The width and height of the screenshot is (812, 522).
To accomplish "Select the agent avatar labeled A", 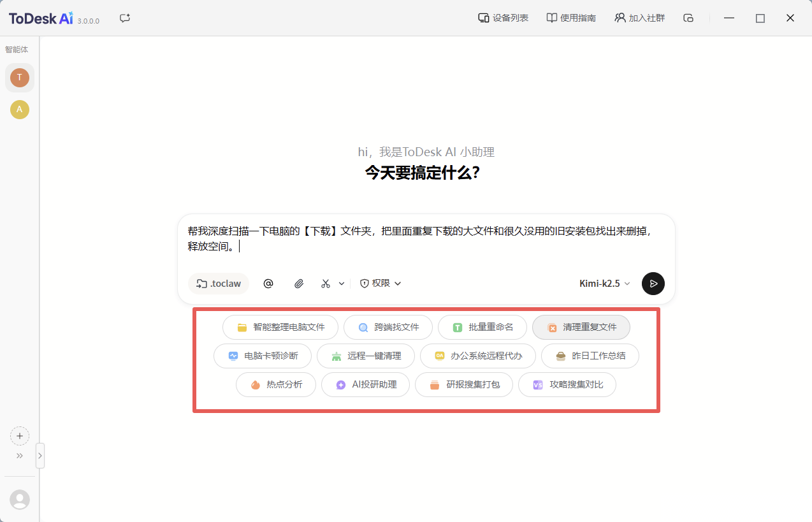I will click(x=20, y=110).
